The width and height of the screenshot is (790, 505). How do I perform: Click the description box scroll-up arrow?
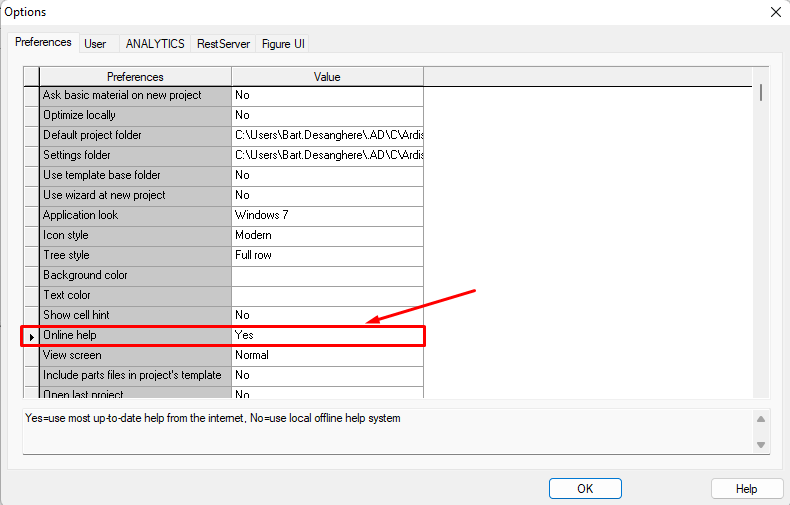[x=760, y=419]
